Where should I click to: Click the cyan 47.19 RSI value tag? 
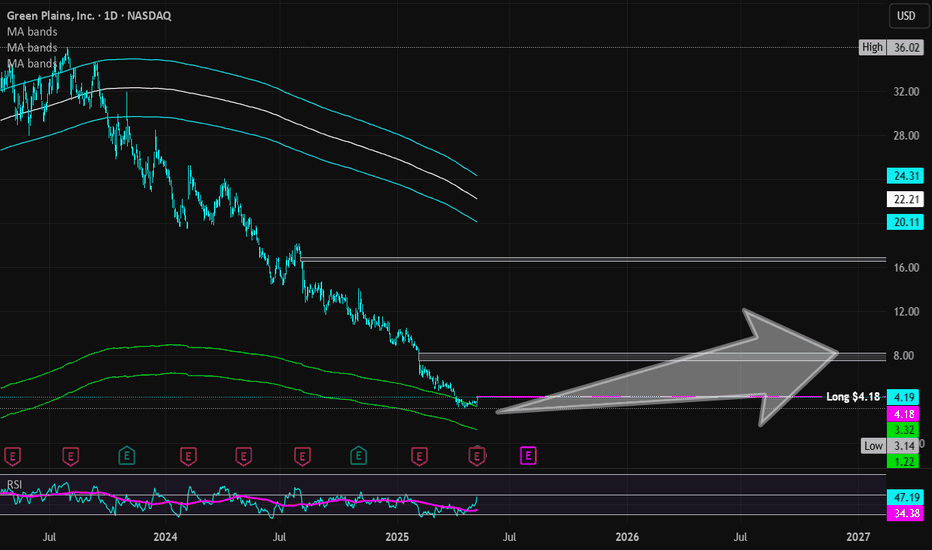tap(905, 497)
